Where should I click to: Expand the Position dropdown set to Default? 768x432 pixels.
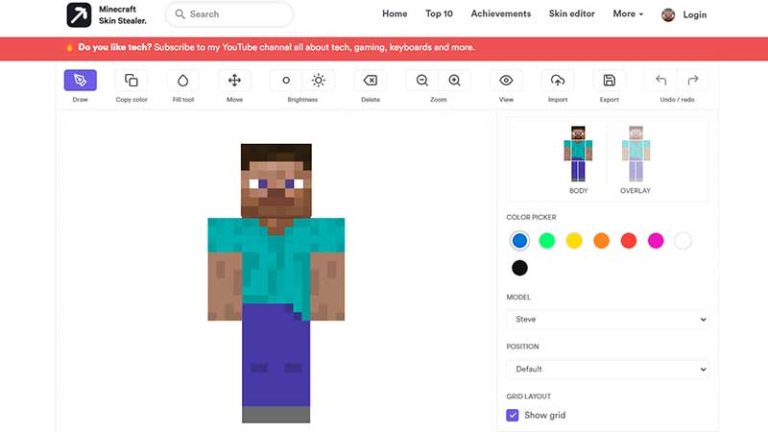[607, 368]
